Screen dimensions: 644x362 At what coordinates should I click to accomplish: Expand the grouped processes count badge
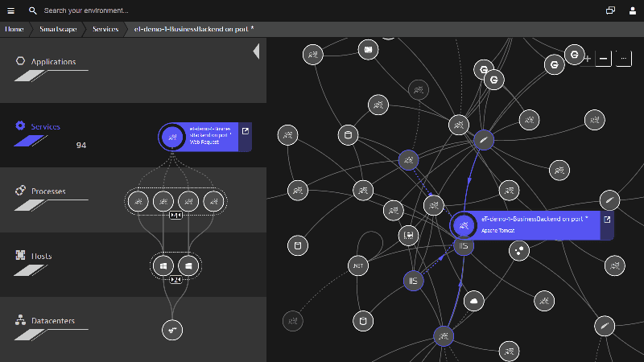175,216
